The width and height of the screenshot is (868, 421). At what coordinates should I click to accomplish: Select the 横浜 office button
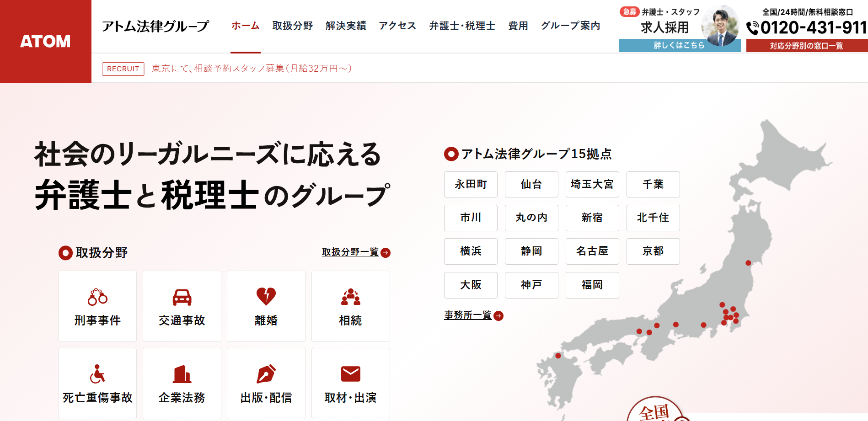[x=471, y=251]
